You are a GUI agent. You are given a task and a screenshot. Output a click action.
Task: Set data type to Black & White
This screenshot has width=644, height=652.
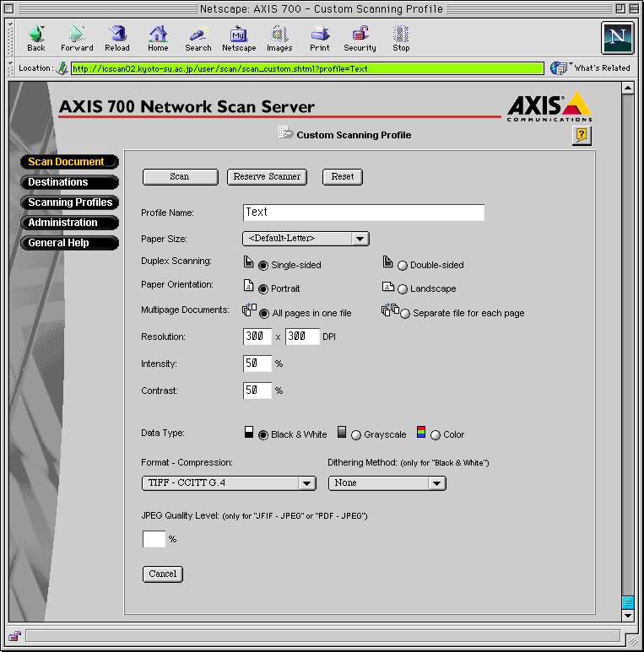click(x=263, y=435)
